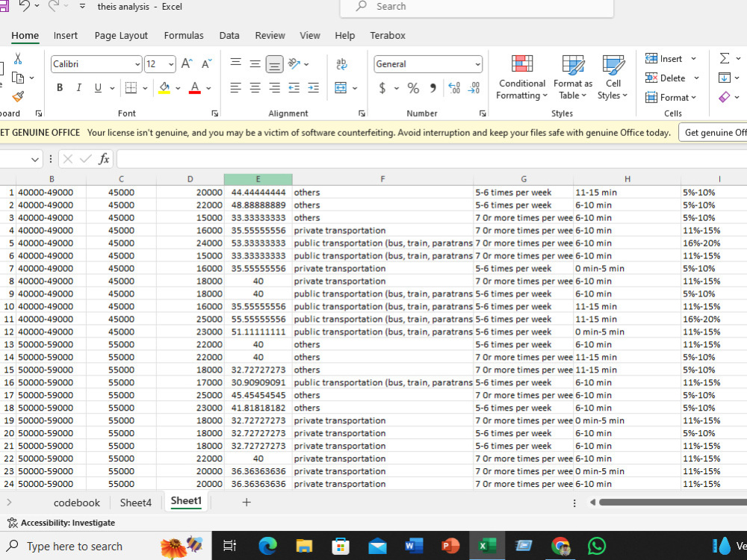Toggle Align Left
The image size is (747, 560).
pos(235,87)
